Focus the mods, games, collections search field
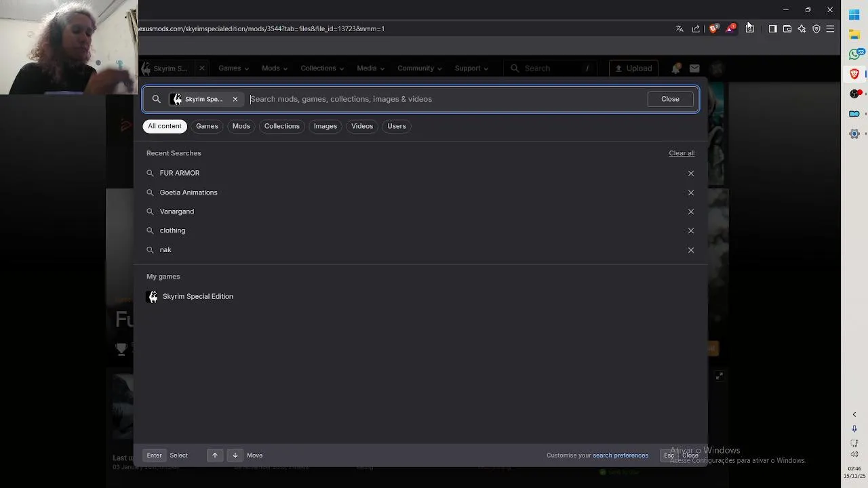Image resolution: width=868 pixels, height=488 pixels. point(446,99)
